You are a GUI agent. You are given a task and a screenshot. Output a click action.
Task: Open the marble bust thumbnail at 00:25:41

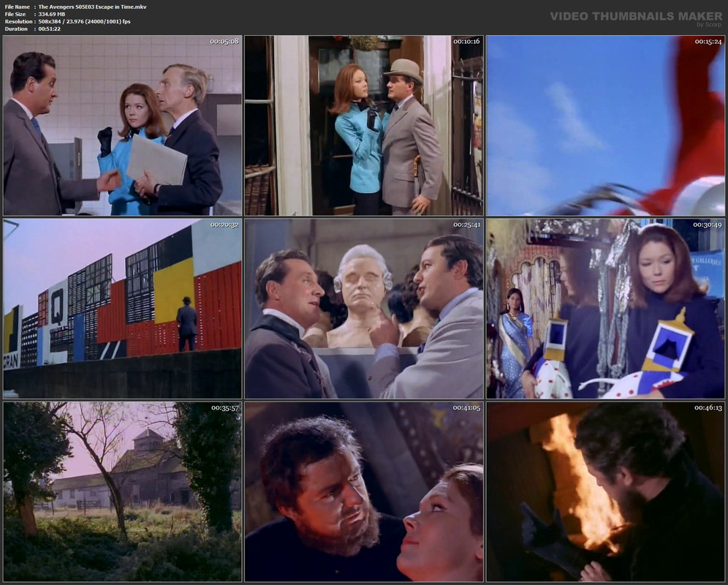(x=364, y=309)
